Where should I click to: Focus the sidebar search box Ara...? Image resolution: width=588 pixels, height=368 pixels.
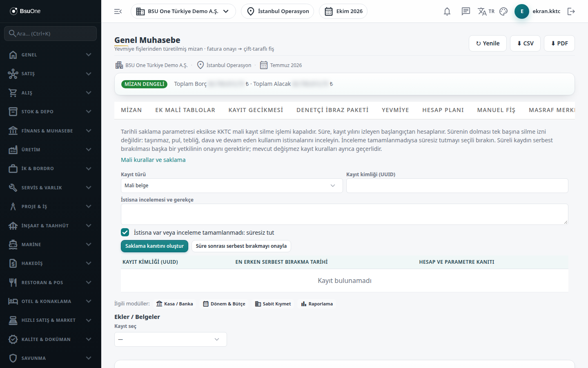coord(51,34)
